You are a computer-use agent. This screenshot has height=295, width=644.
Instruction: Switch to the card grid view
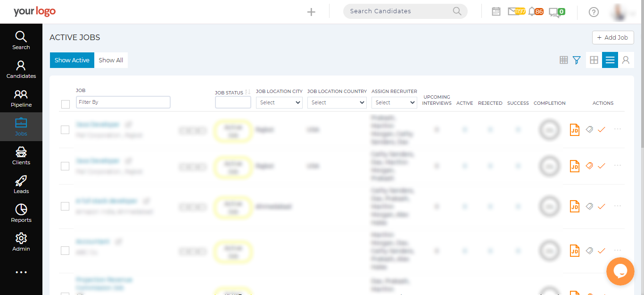[594, 60]
